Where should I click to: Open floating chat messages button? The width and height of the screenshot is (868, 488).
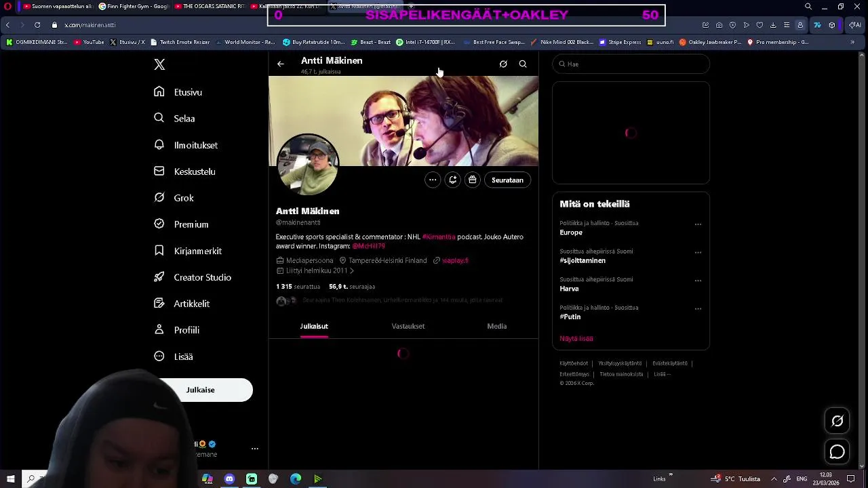click(837, 452)
